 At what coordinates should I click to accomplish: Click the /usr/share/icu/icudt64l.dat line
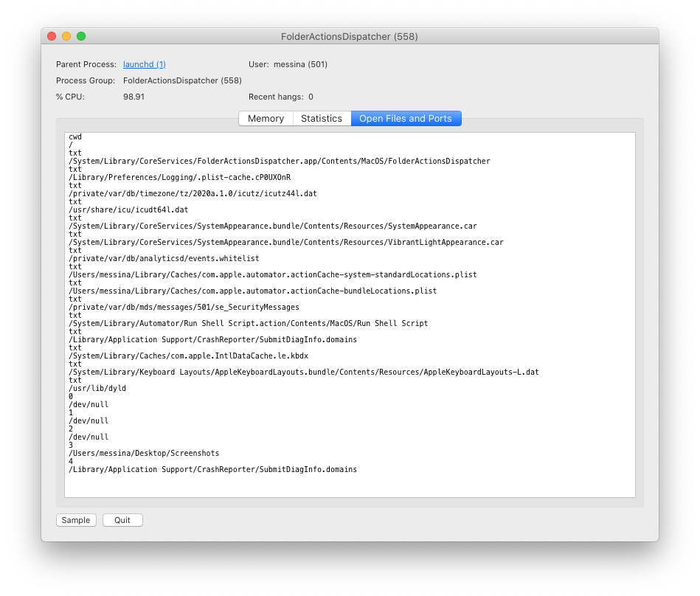click(128, 209)
